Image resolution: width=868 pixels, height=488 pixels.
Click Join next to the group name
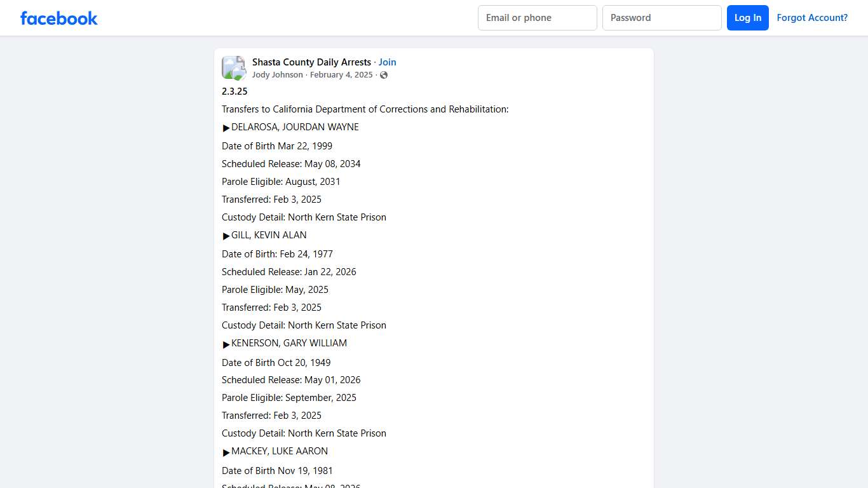tap(388, 62)
